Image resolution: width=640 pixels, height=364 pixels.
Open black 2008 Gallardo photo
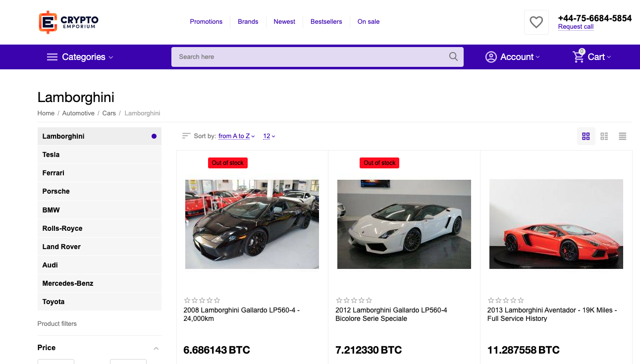click(252, 224)
